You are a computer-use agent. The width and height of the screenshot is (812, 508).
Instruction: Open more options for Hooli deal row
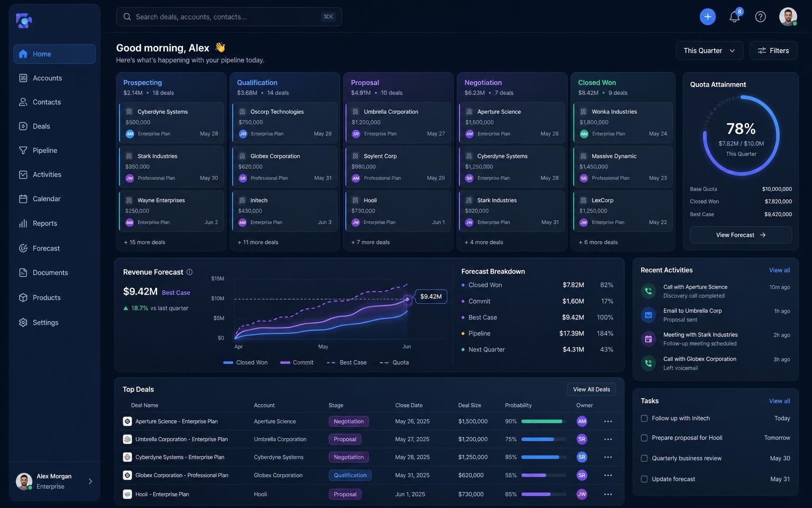[608, 495]
